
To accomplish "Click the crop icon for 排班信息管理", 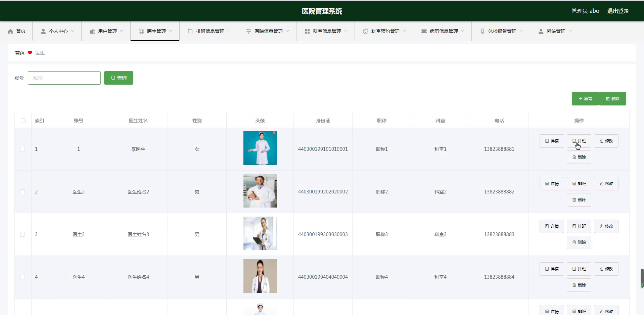I will (190, 31).
